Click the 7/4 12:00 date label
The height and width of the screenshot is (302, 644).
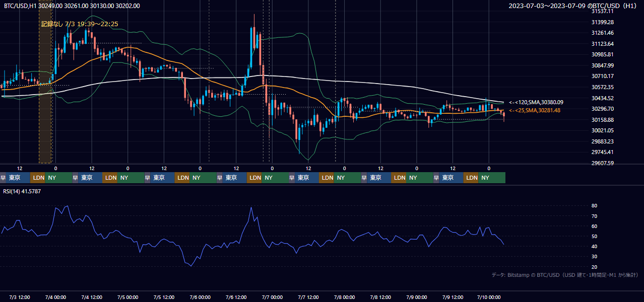92,297
